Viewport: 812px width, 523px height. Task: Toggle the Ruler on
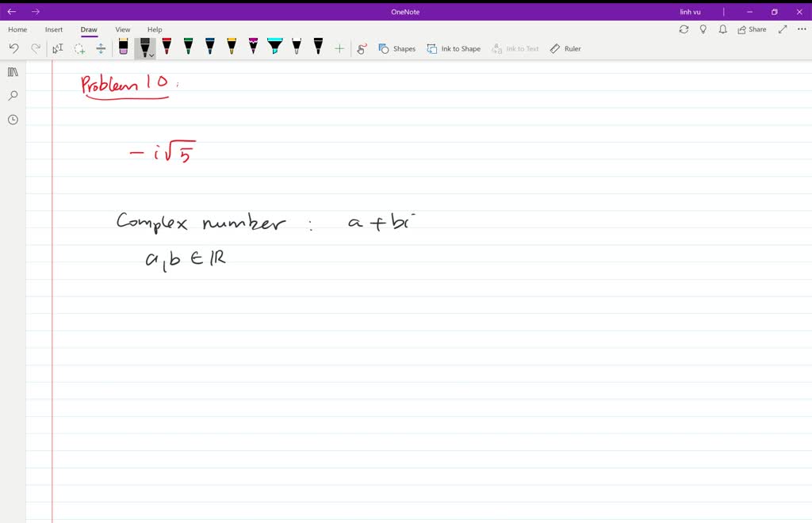pos(565,48)
